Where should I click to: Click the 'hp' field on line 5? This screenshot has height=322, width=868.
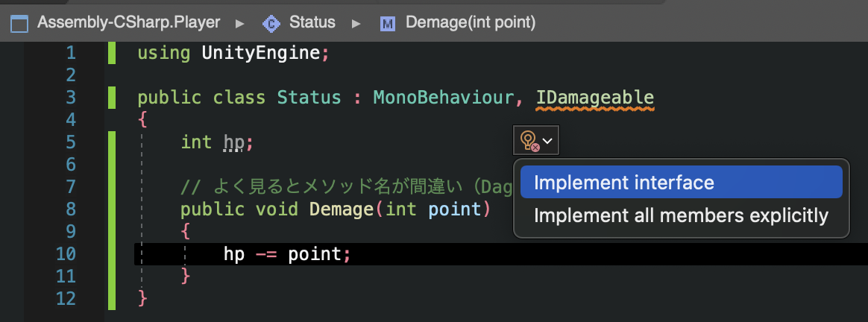pos(234,143)
